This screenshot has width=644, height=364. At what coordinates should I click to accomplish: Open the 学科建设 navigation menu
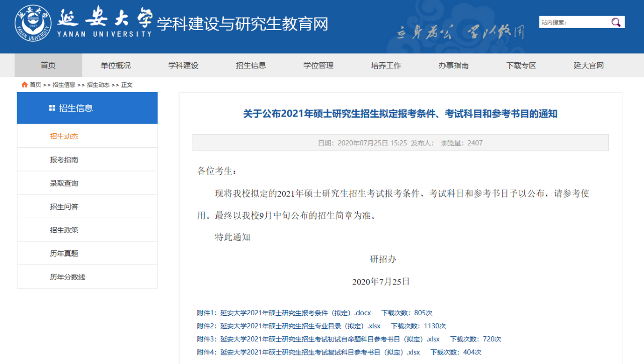[183, 65]
